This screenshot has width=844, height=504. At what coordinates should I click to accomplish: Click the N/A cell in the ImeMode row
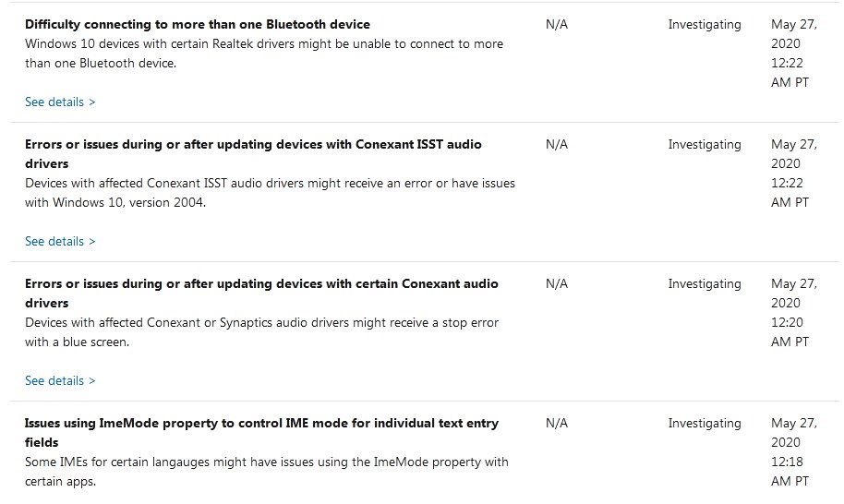557,423
